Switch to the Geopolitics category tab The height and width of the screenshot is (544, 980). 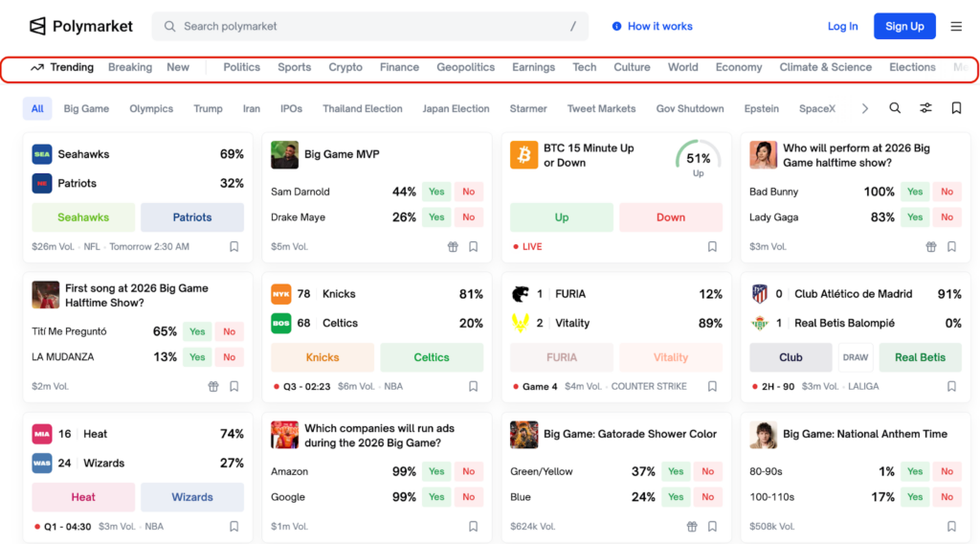click(x=465, y=67)
